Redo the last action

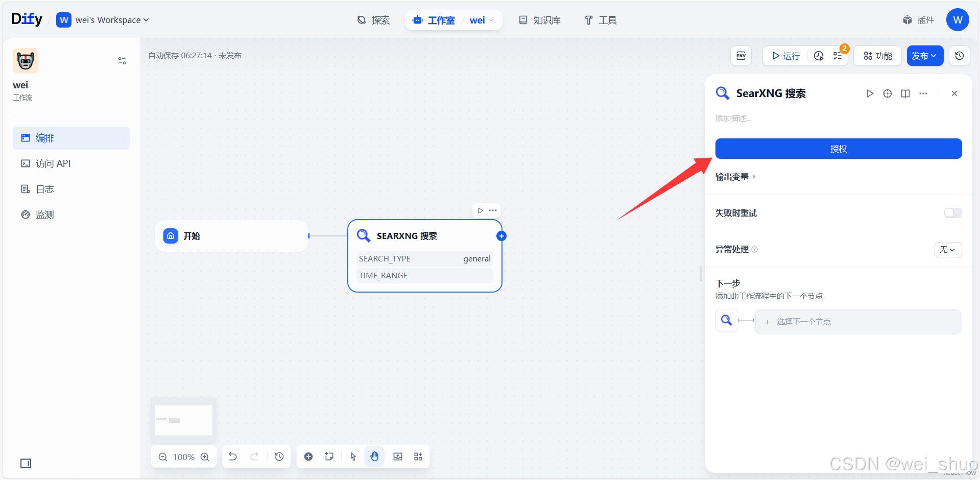pyautogui.click(x=254, y=457)
